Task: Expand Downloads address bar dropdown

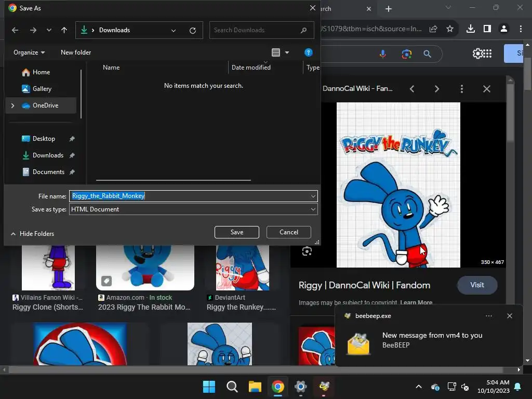Action: 174,31
